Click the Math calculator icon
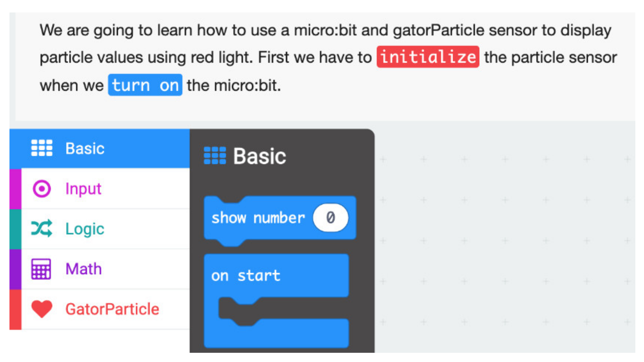The height and width of the screenshot is (362, 644). [41, 269]
